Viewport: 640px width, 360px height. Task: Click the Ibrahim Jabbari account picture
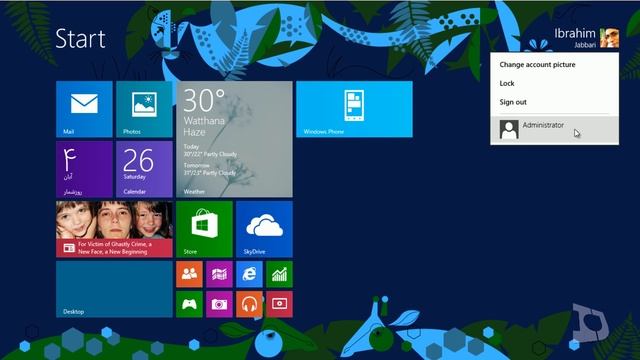coord(609,38)
